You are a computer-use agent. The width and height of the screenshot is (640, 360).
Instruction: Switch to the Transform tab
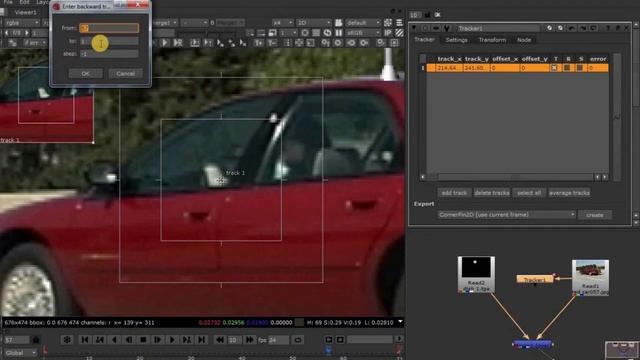click(492, 40)
